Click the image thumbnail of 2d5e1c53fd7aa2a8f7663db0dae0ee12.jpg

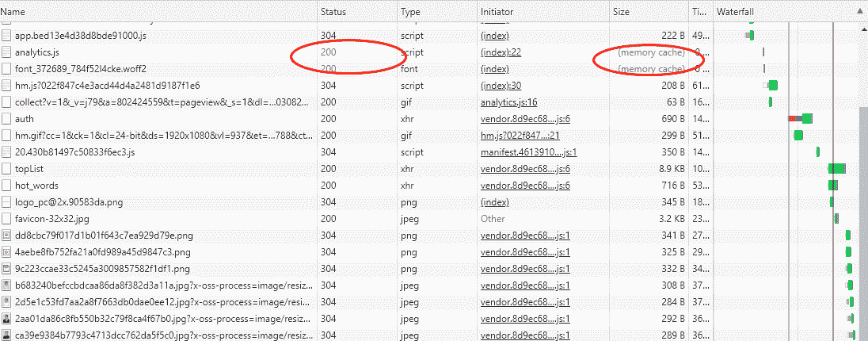coord(6,302)
